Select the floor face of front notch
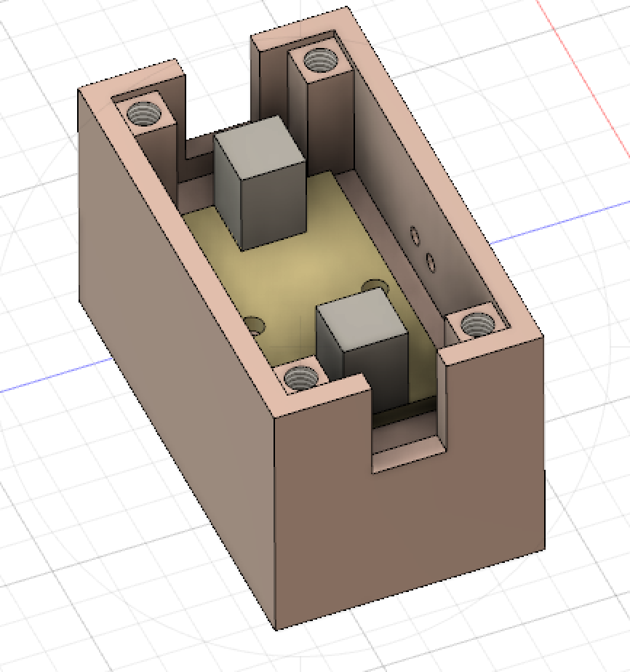The image size is (630, 672). [408, 455]
